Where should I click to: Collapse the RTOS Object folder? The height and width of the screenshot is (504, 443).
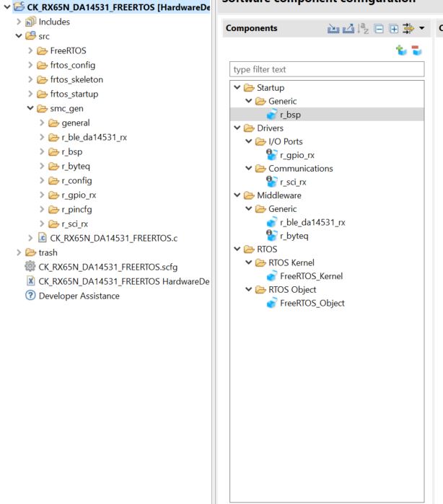[x=249, y=290]
